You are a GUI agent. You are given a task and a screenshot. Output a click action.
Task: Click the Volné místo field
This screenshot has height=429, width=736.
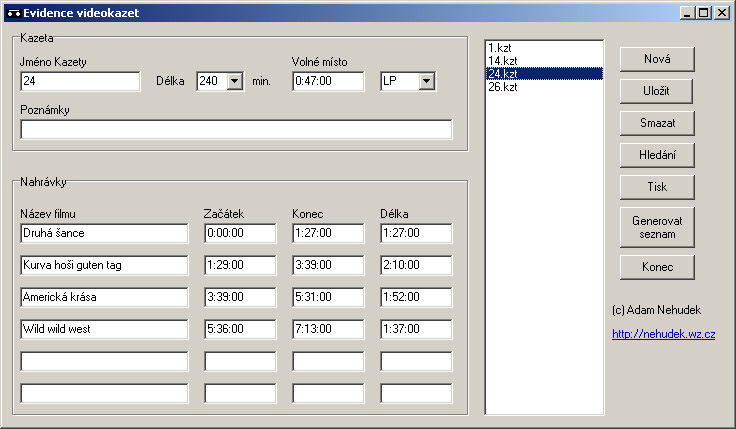328,81
